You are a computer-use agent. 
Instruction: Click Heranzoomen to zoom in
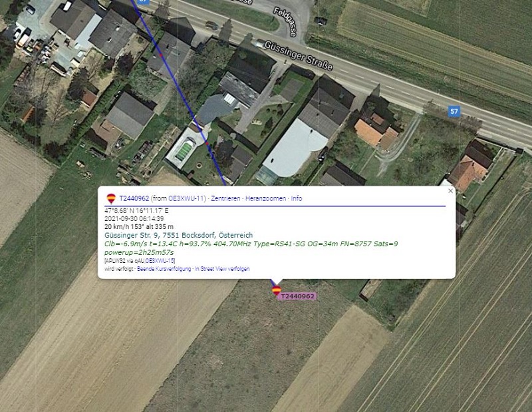pos(265,198)
